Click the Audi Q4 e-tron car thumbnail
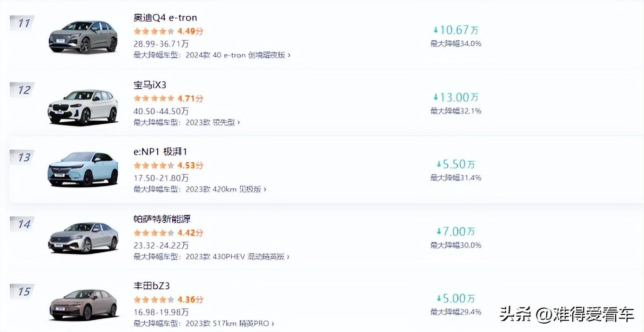 (x=83, y=37)
